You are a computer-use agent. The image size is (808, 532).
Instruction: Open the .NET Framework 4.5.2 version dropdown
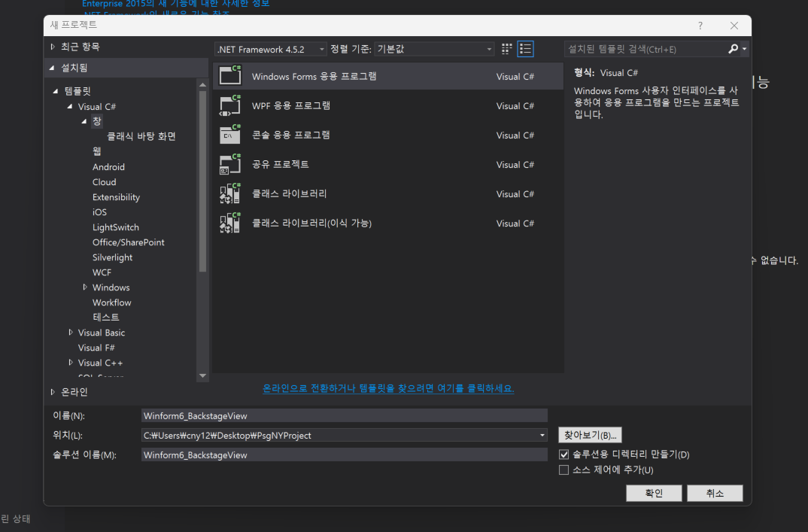click(x=271, y=49)
